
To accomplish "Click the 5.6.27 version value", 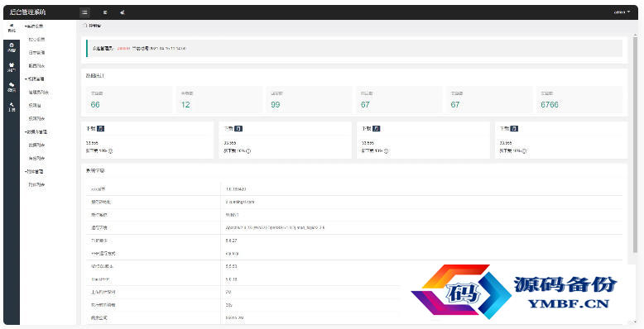I will point(231,241).
